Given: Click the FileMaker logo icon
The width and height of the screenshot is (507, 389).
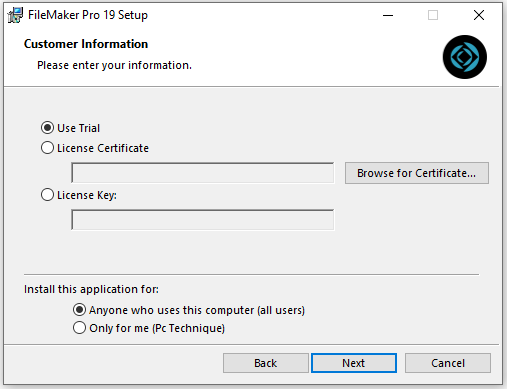Looking at the screenshot, I should (x=465, y=57).
